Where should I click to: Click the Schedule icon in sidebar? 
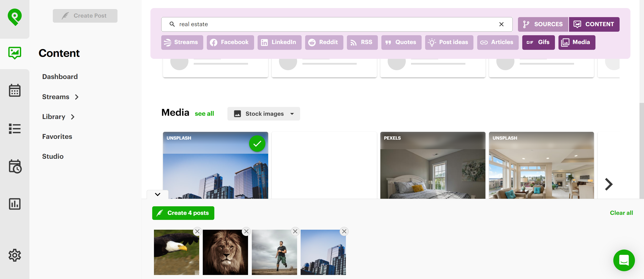pyautogui.click(x=15, y=166)
